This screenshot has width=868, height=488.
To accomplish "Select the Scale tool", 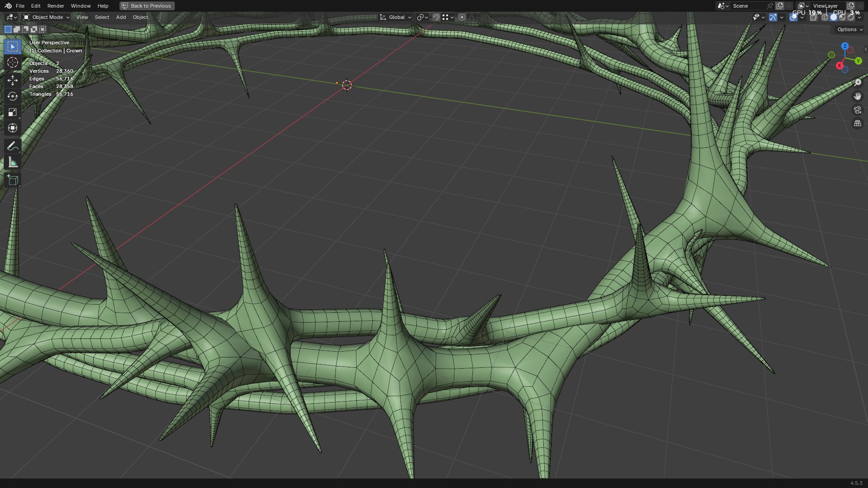I will tap(13, 112).
